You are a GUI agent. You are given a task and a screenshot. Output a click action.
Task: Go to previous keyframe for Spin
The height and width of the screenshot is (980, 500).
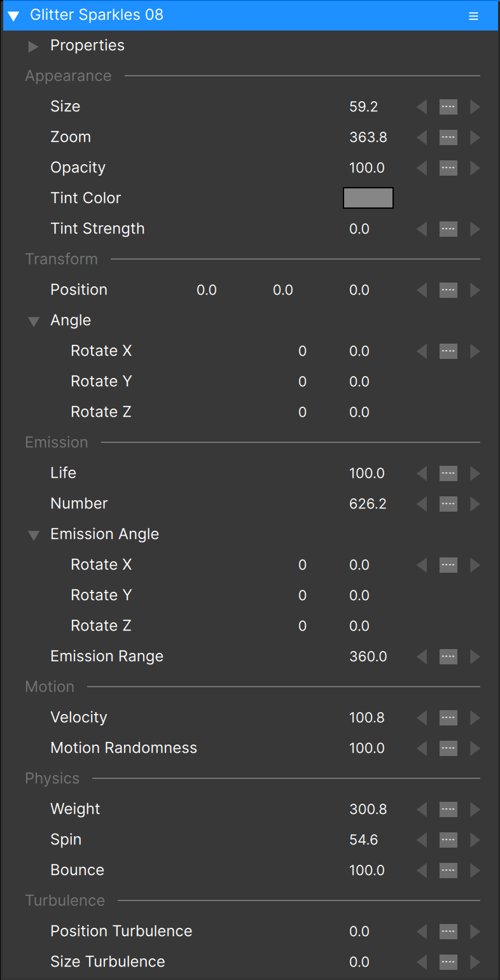[422, 840]
